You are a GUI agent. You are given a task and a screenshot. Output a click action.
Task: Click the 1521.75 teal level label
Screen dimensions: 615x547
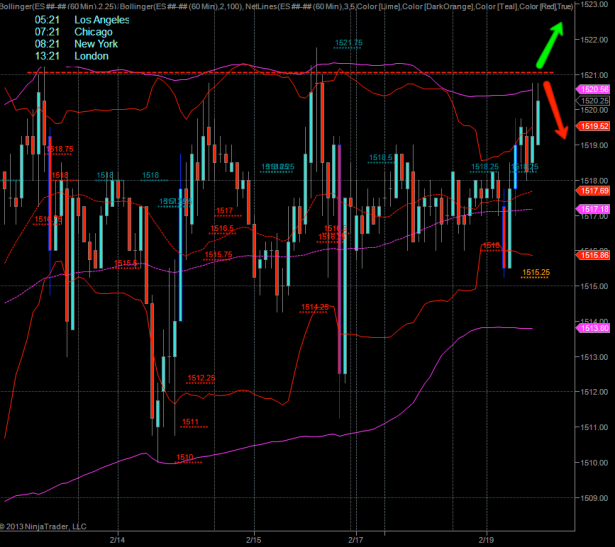coord(349,44)
